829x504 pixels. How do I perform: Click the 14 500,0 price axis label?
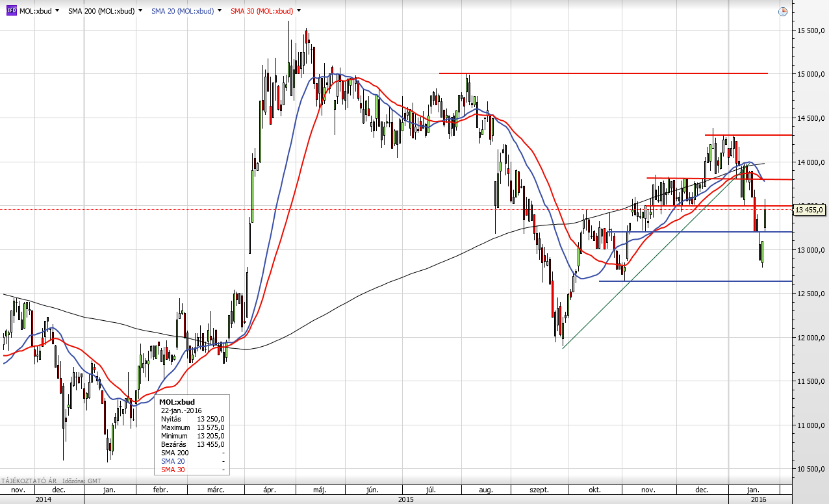tap(810, 118)
